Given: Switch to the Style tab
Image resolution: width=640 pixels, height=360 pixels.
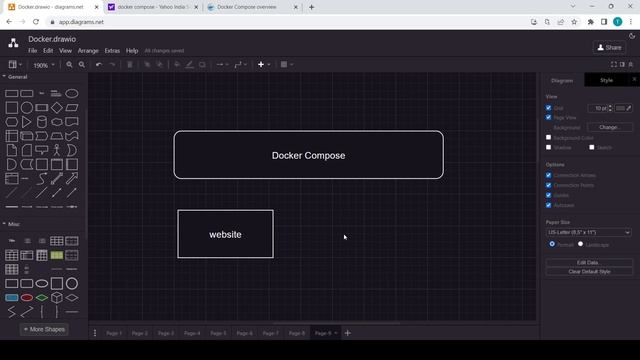Looking at the screenshot, I should click(x=606, y=80).
